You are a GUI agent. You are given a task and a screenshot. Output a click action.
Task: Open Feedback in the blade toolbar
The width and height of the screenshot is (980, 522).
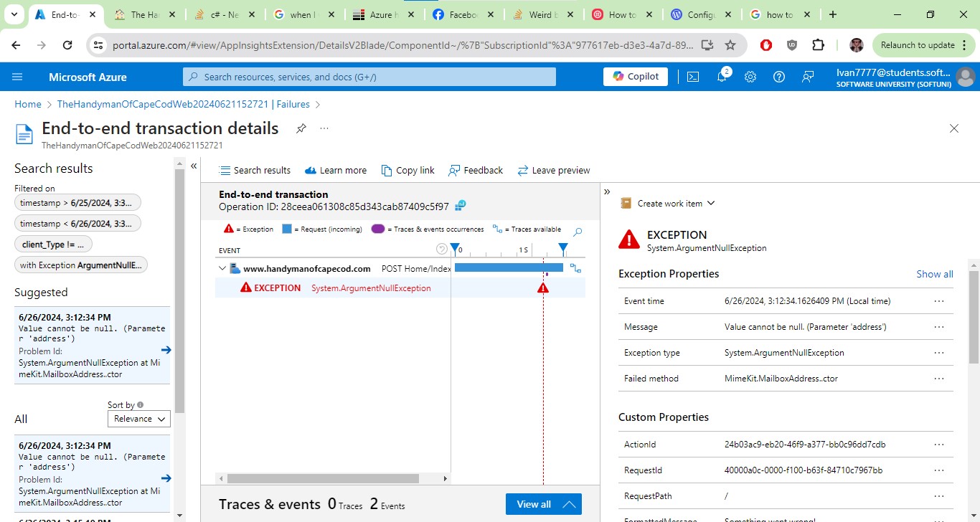[476, 171]
